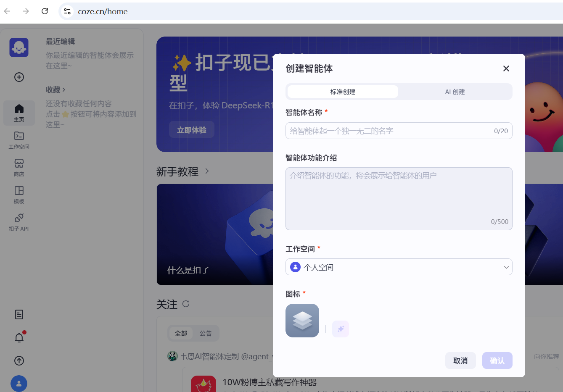The height and width of the screenshot is (392, 563).
Task: Switch to the AI 创建 tab
Action: [455, 92]
